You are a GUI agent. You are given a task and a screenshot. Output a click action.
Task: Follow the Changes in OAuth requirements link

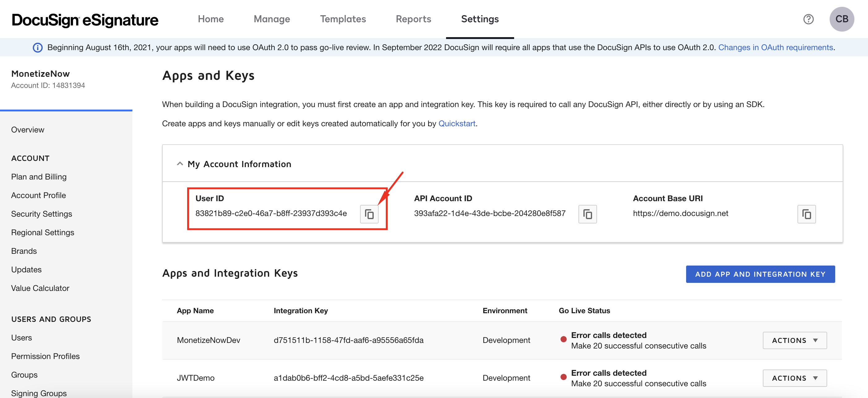click(x=775, y=48)
